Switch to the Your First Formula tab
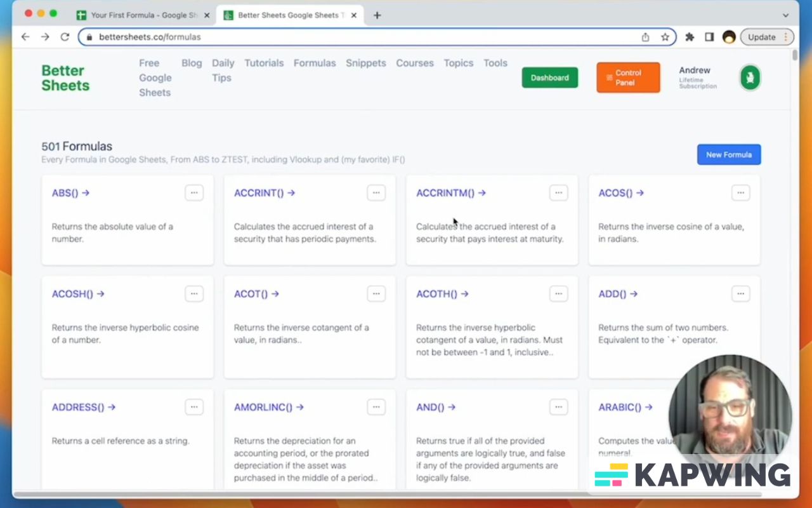812x508 pixels. pos(143,15)
